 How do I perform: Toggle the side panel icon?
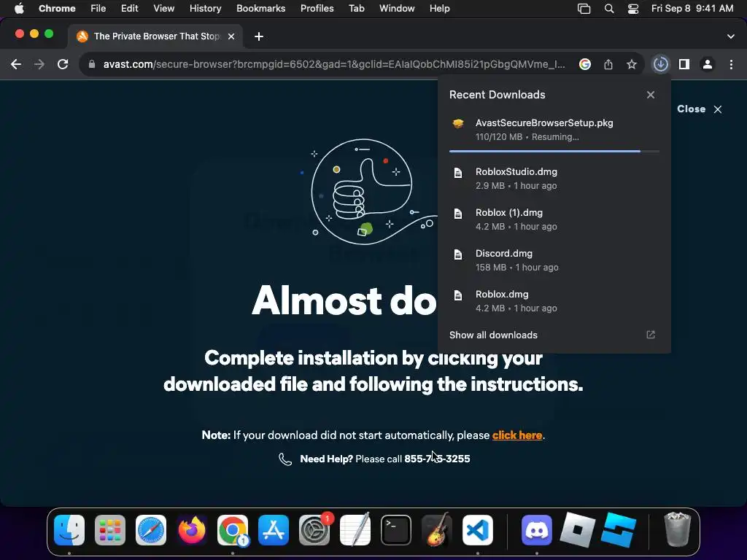[684, 64]
